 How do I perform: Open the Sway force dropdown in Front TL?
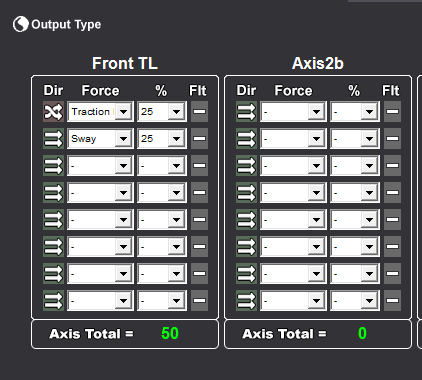tap(100, 139)
